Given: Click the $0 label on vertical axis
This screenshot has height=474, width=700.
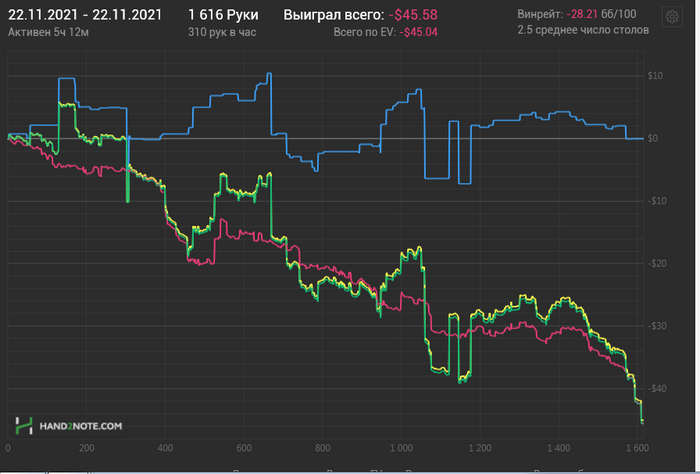Looking at the screenshot, I should [653, 138].
